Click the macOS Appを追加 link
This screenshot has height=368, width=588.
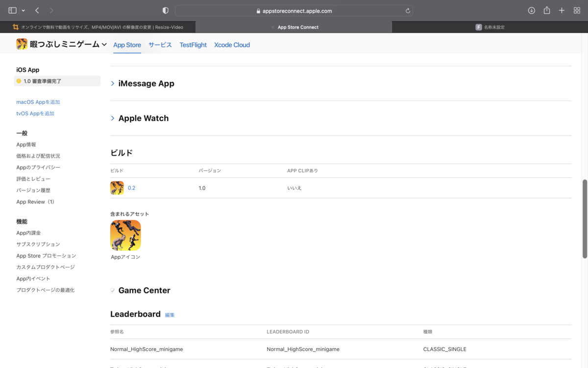[38, 102]
